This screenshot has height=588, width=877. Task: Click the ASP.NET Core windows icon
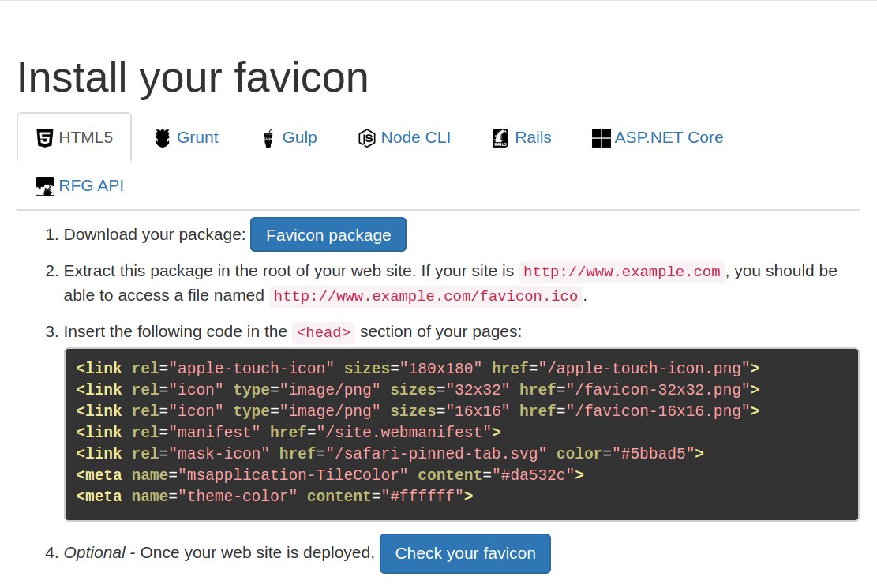602,137
